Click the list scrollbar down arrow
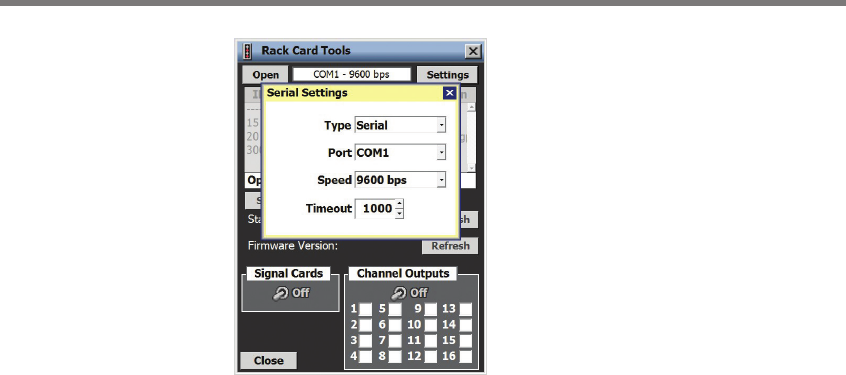This screenshot has width=846, height=375. point(471,168)
